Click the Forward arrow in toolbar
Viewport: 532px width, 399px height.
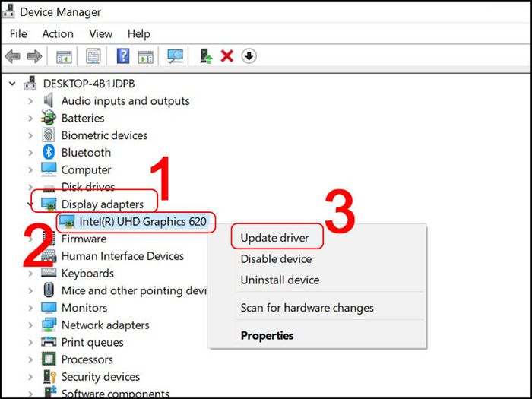click(x=34, y=56)
